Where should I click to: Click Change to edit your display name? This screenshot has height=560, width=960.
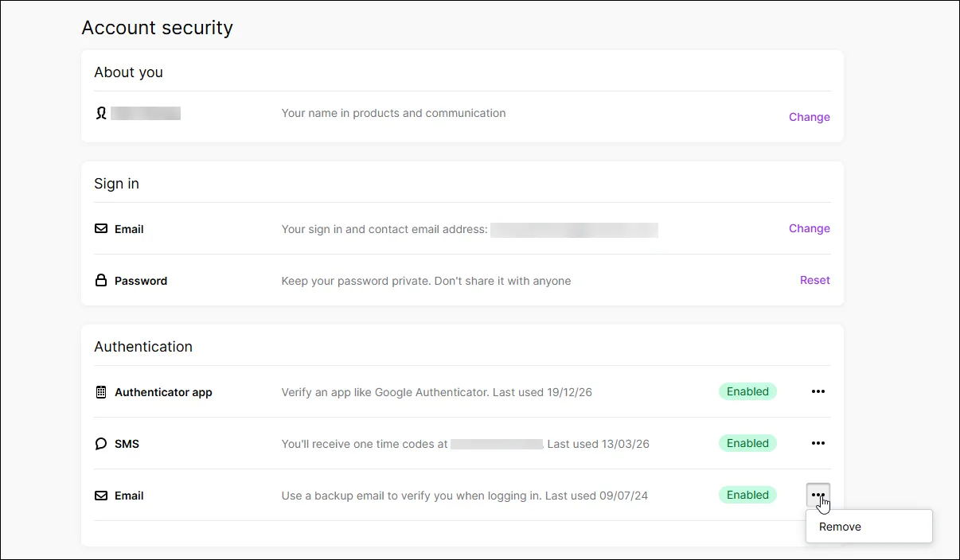pyautogui.click(x=809, y=117)
